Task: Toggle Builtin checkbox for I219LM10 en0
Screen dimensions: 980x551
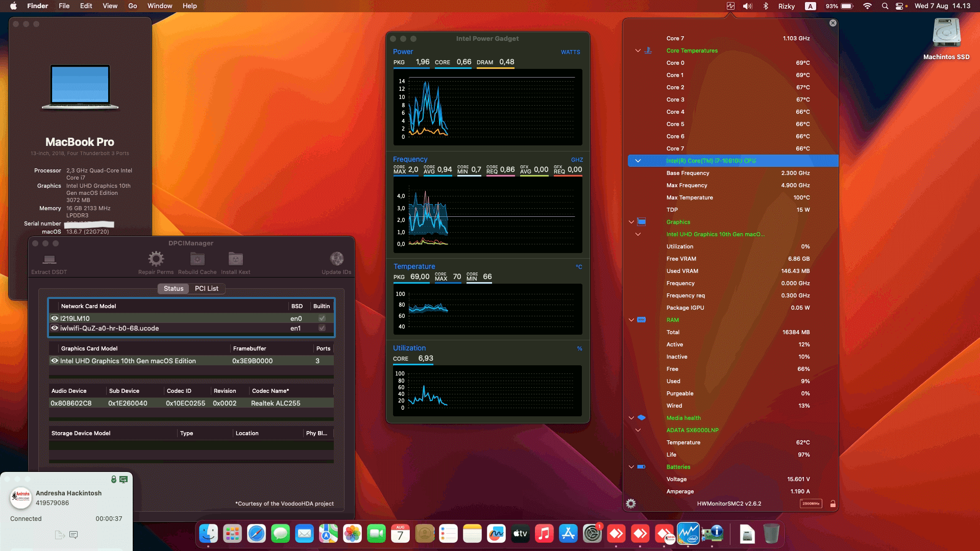Action: tap(322, 318)
